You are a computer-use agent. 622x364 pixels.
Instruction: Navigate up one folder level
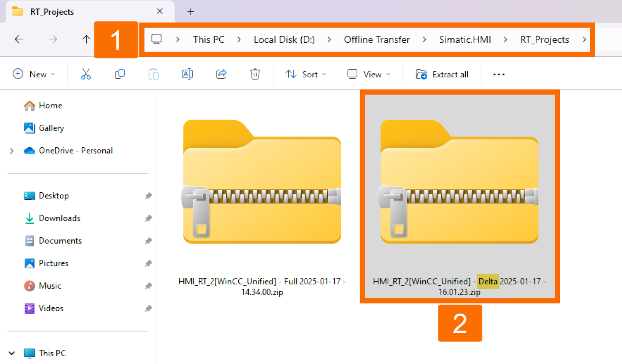point(86,39)
